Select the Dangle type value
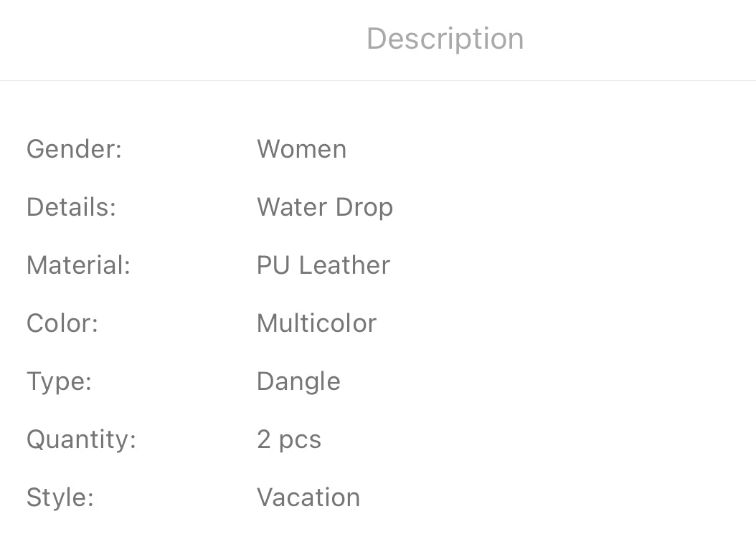 (x=298, y=381)
